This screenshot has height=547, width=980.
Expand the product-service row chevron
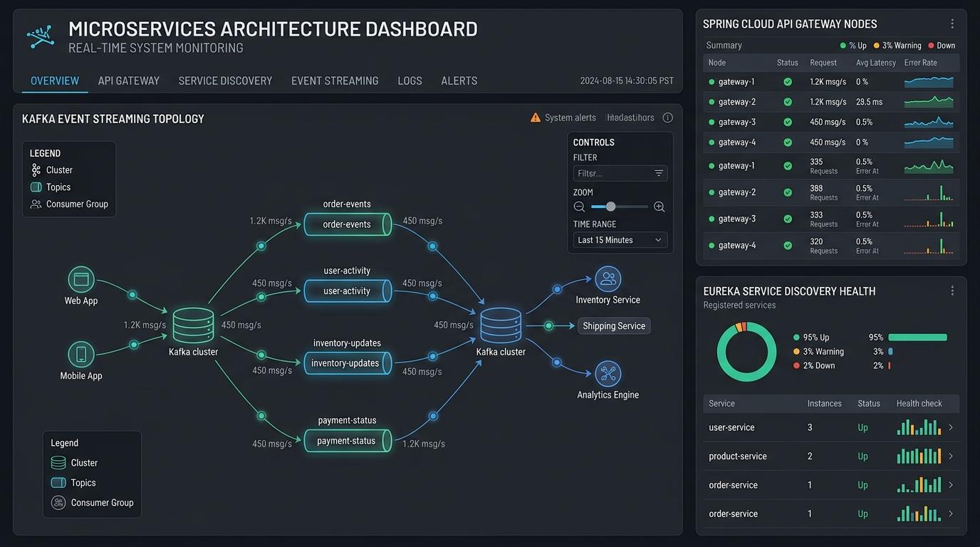pyautogui.click(x=951, y=456)
